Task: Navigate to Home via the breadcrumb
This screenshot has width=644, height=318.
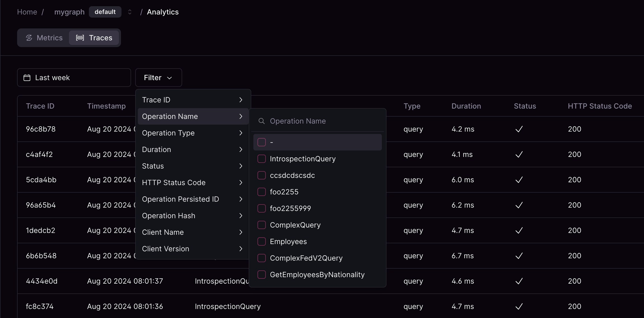Action: [27, 12]
